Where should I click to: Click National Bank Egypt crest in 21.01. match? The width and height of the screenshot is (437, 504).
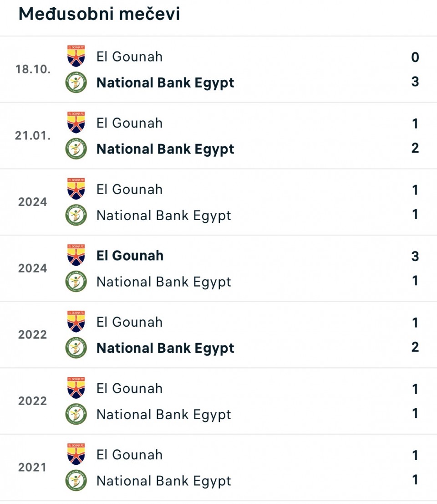pyautogui.click(x=76, y=149)
